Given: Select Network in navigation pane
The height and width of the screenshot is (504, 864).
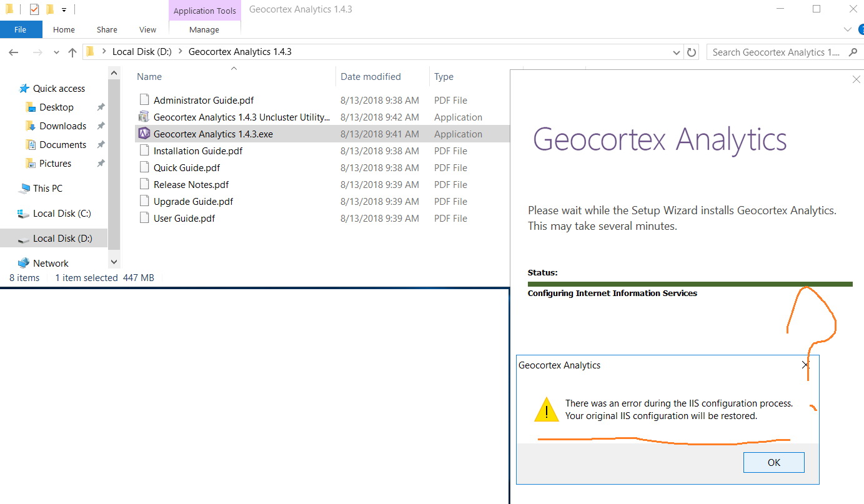Looking at the screenshot, I should pyautogui.click(x=51, y=264).
